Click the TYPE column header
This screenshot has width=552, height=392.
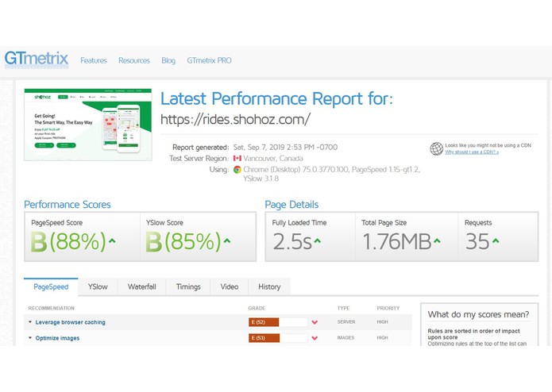tap(343, 309)
